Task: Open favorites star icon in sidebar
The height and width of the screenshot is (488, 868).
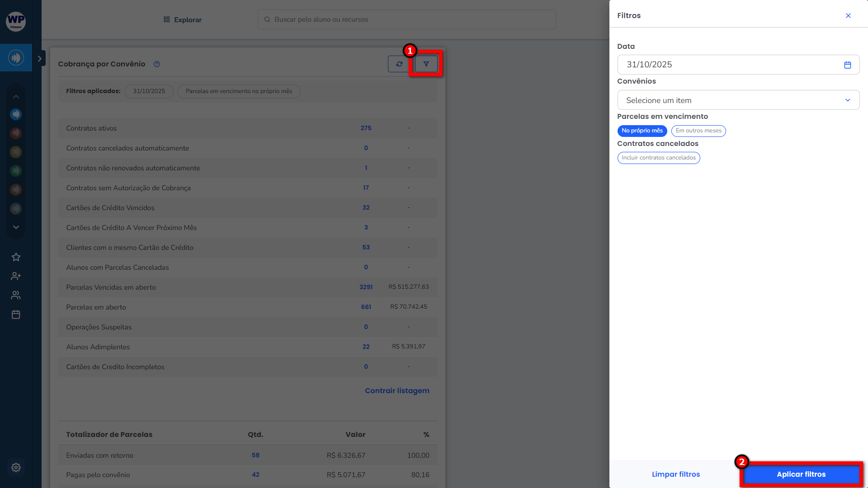Action: point(16,257)
